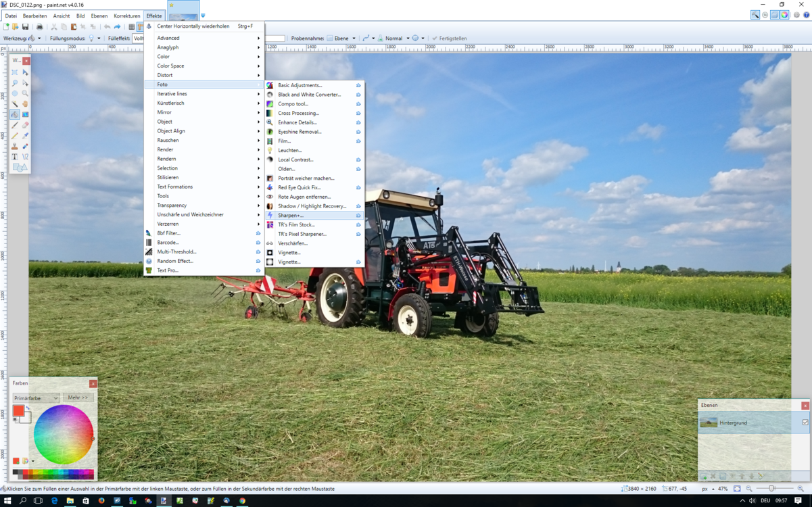Select the Rectangle Select tool
Image resolution: width=812 pixels, height=507 pixels.
tap(15, 72)
